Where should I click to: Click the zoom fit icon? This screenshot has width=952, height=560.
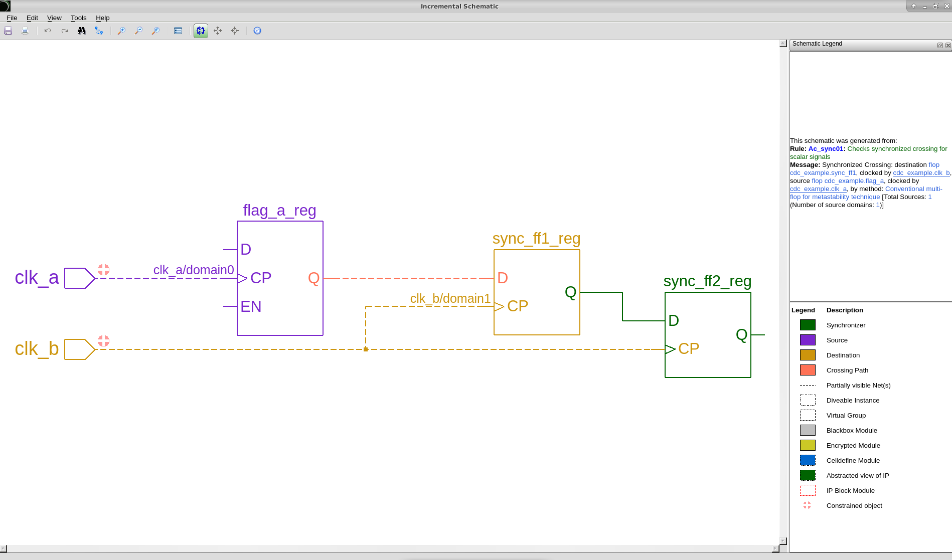[x=155, y=31]
